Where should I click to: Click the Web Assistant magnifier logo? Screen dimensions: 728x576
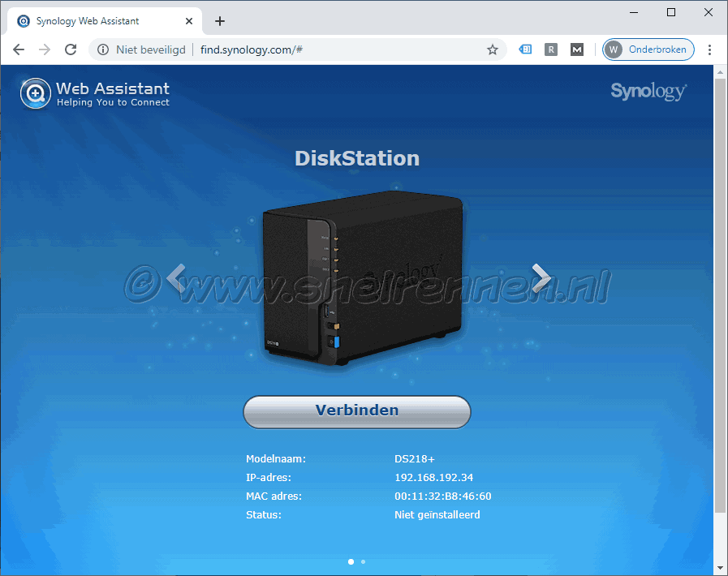(x=35, y=93)
